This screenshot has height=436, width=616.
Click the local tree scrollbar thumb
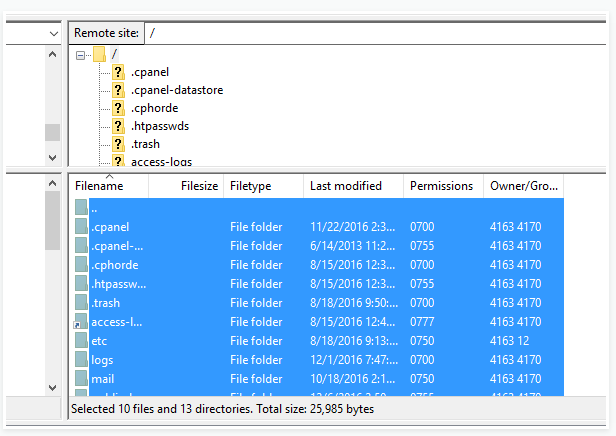coord(53,132)
